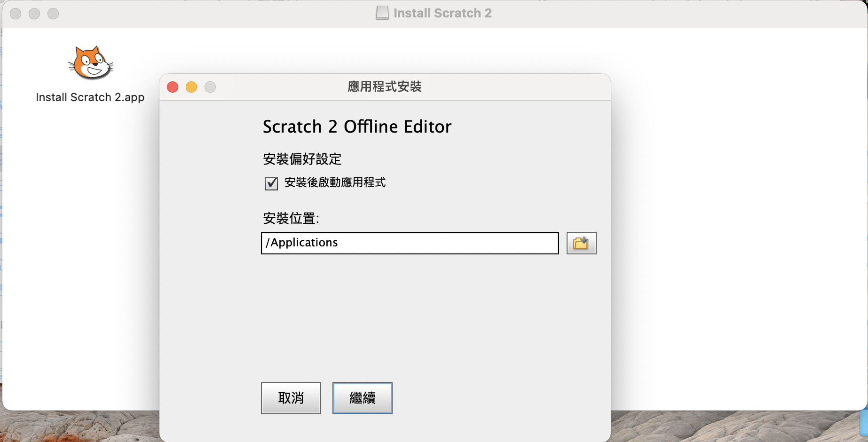The image size is (868, 442).
Task: Click the disk volume icon in Finder title
Action: (382, 13)
